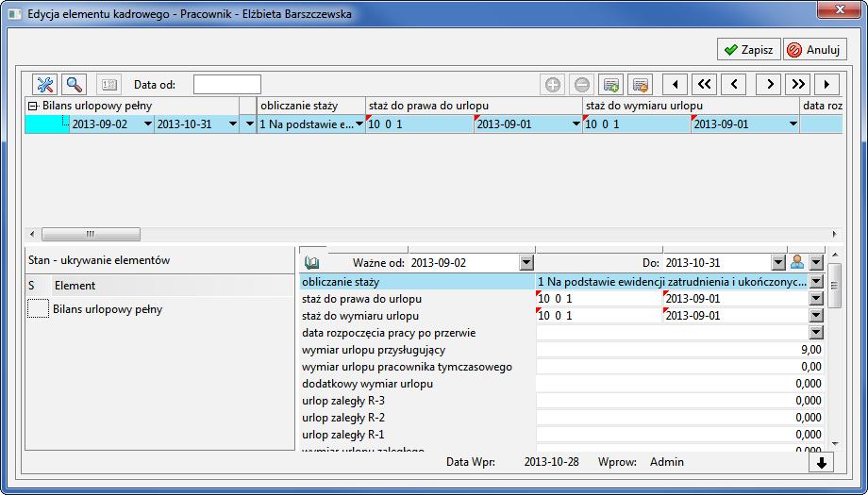Click the staż do wymiaru urlopu column header

coord(691,106)
